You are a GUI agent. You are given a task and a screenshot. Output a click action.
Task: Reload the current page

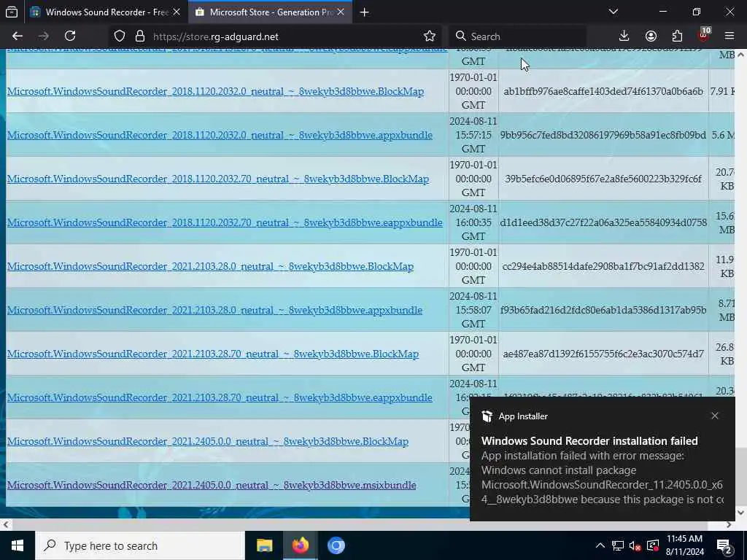click(70, 36)
